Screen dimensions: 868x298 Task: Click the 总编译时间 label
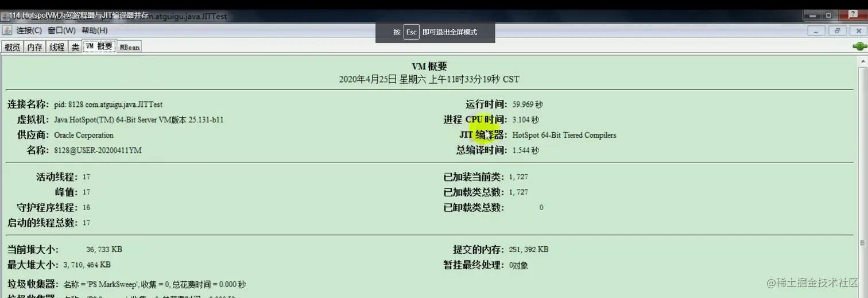tap(482, 150)
